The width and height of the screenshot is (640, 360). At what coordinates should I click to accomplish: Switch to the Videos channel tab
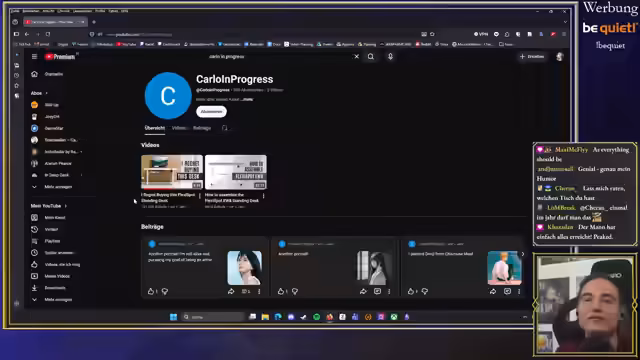[x=179, y=128]
